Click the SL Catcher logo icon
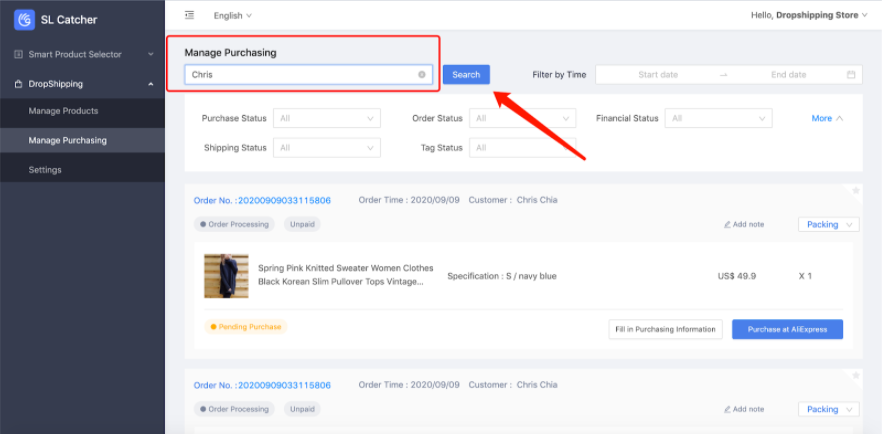 click(x=24, y=20)
